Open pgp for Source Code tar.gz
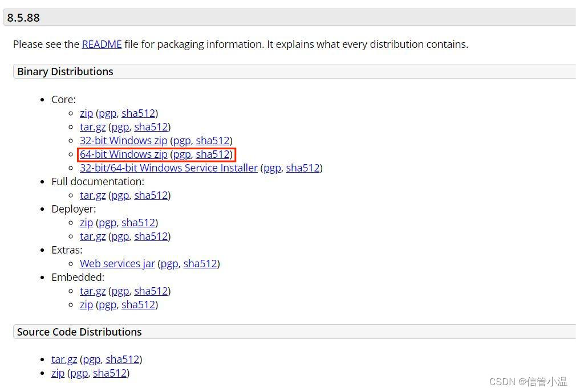Screen dimensions: 576x392 pos(92,360)
